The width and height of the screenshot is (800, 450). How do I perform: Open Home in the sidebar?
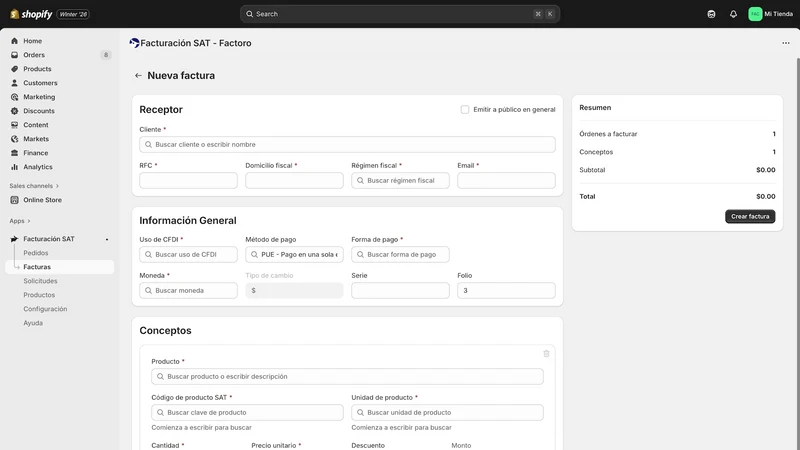(33, 41)
